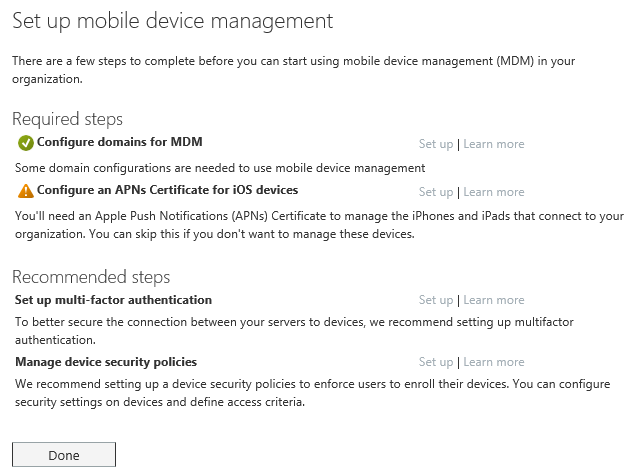This screenshot has width=630, height=475.
Task: Click the Manage device security policies heading
Action: click(106, 361)
